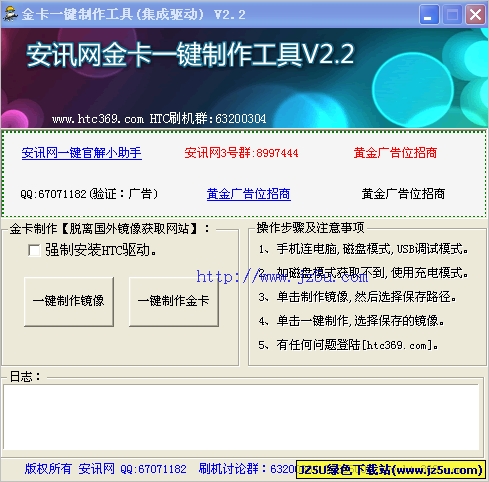The width and height of the screenshot is (489, 482).
Task: Click the www.htc369.com banner text
Action: click(98, 119)
